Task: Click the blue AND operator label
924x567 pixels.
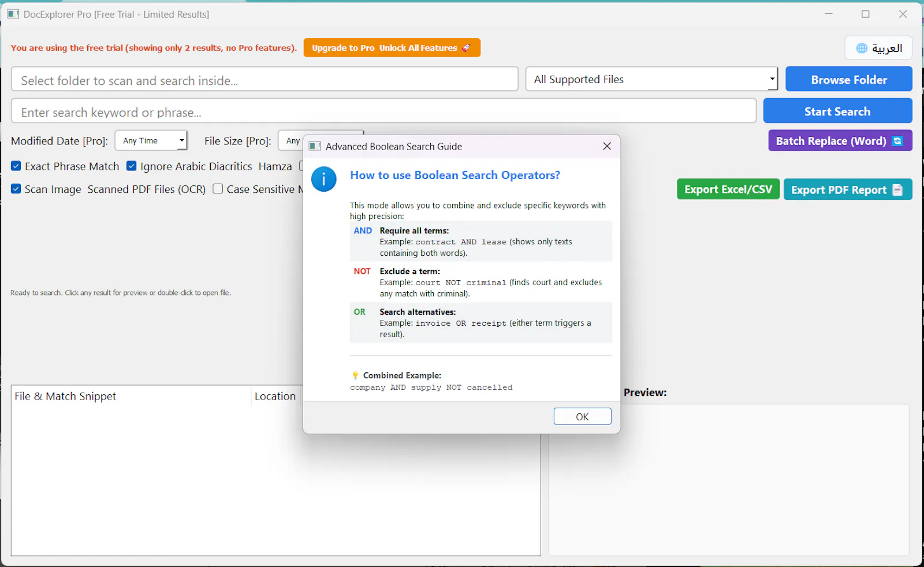Action: [363, 230]
